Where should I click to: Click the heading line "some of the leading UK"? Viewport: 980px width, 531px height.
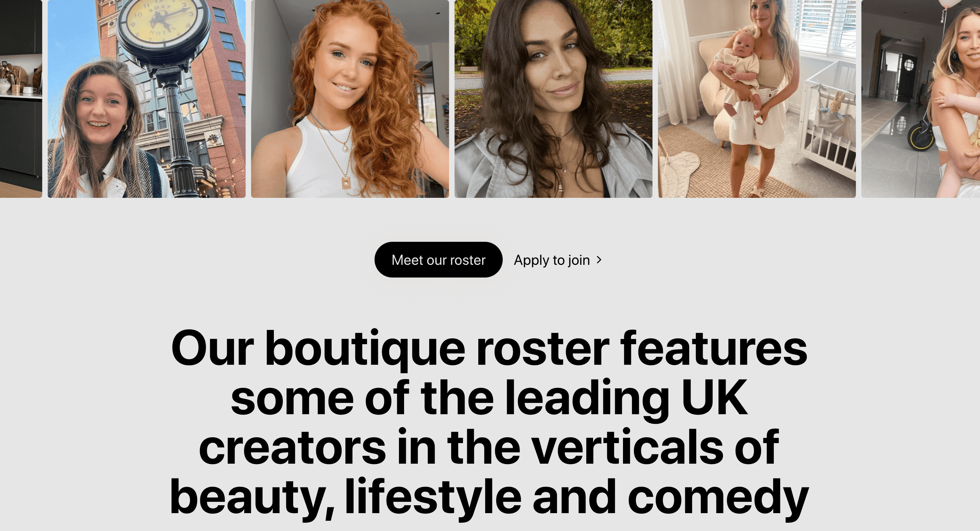[489, 398]
